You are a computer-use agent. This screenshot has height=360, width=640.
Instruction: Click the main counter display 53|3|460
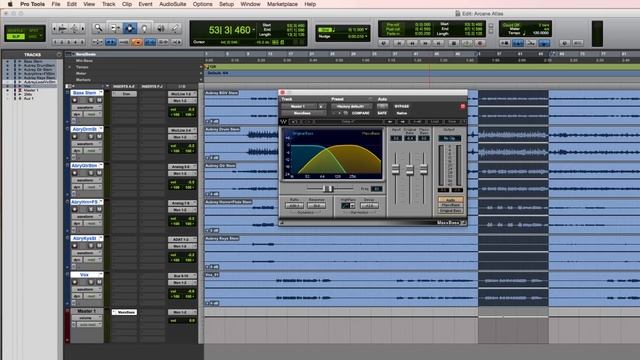(229, 30)
